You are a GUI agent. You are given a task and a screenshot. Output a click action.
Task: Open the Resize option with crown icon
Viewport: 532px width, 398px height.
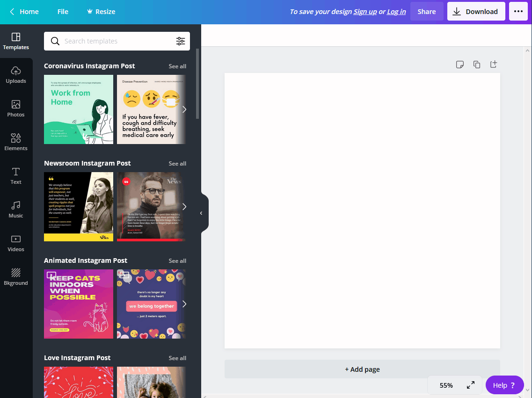pos(101,12)
